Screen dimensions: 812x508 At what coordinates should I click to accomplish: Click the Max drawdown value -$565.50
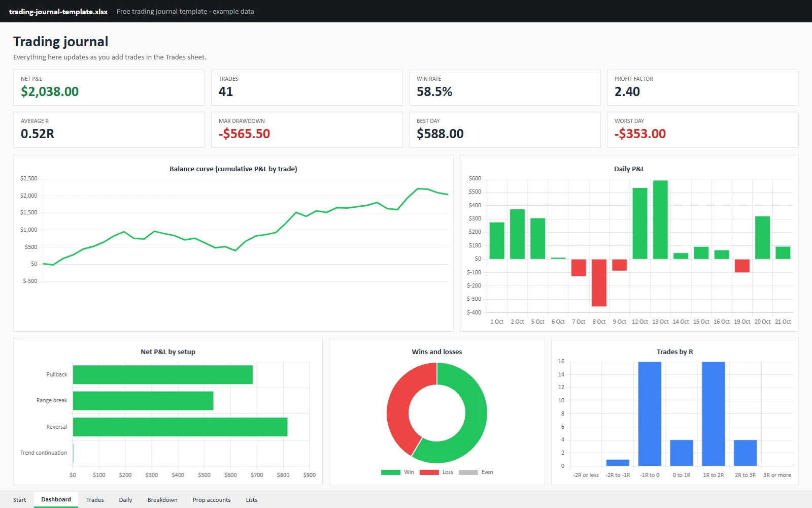(244, 134)
